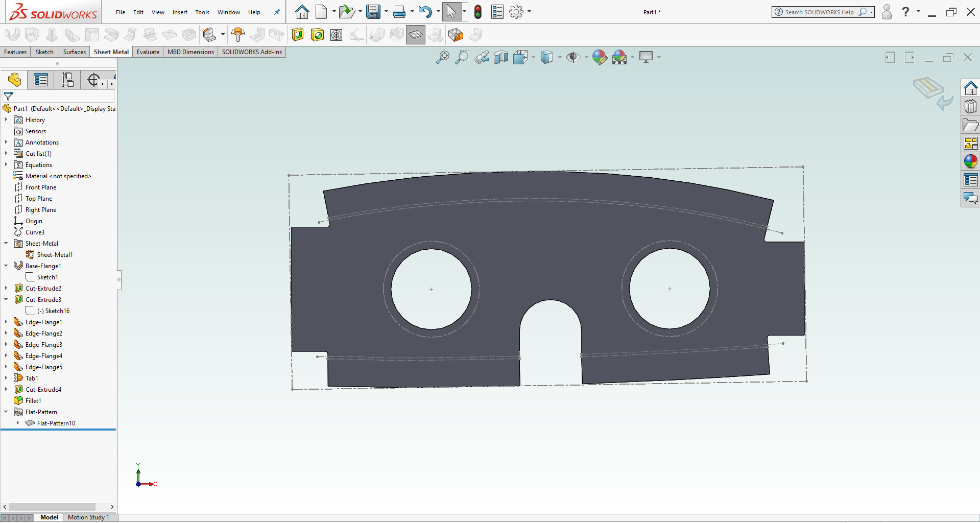Expand the Edge-Flange1 feature node
This screenshot has height=523, width=980.
pos(6,322)
